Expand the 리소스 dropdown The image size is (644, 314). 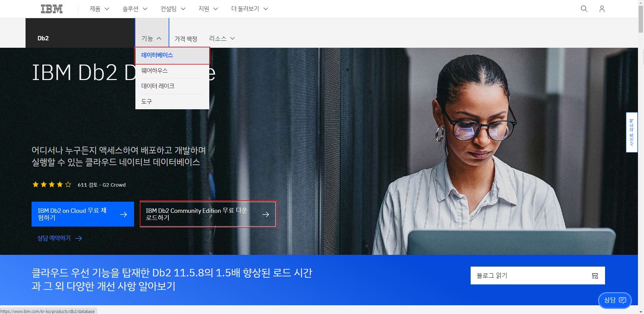pos(222,38)
